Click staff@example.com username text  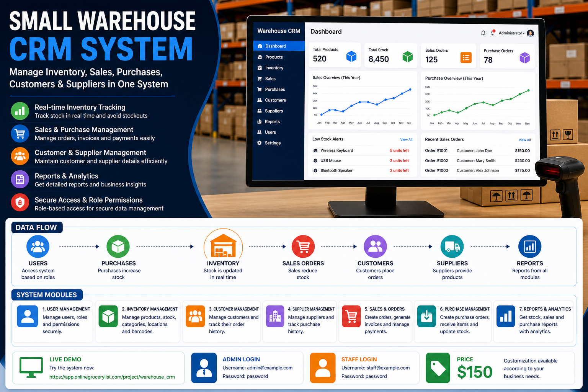[388, 368]
